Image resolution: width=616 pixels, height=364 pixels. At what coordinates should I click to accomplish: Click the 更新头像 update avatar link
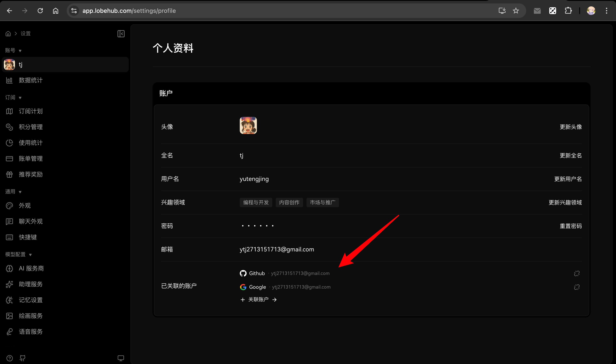click(570, 127)
